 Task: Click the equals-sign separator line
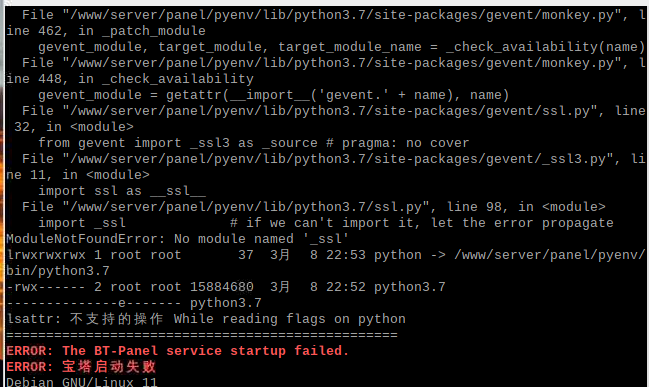point(202,334)
